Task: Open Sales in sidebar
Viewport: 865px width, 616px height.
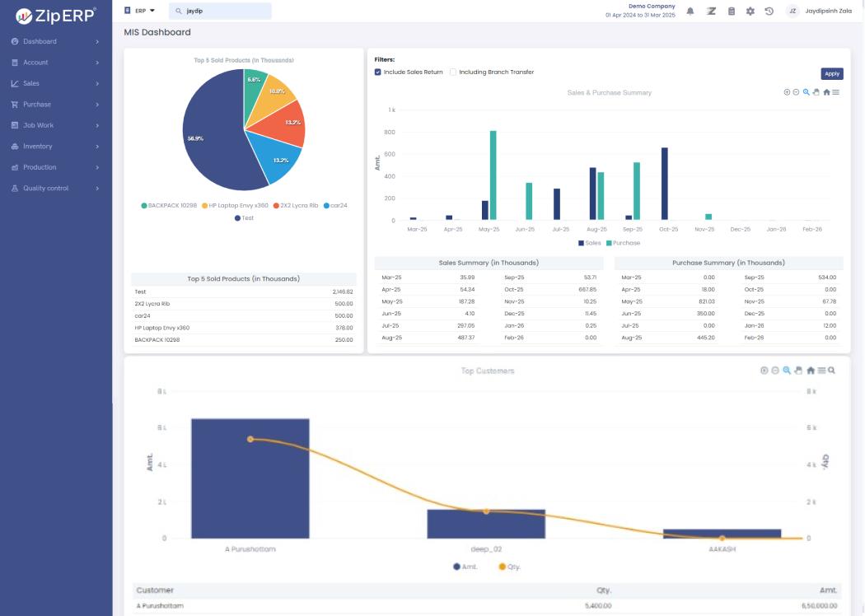Action: click(x=31, y=83)
